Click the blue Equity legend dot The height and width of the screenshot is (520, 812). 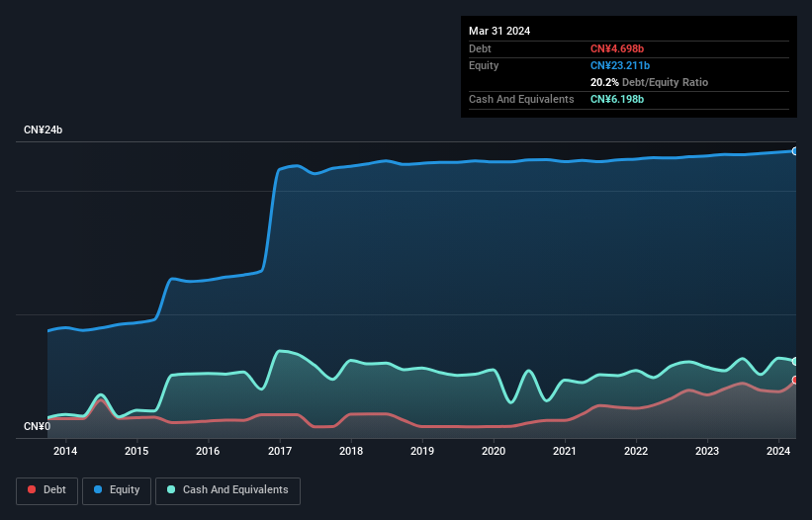pos(98,489)
